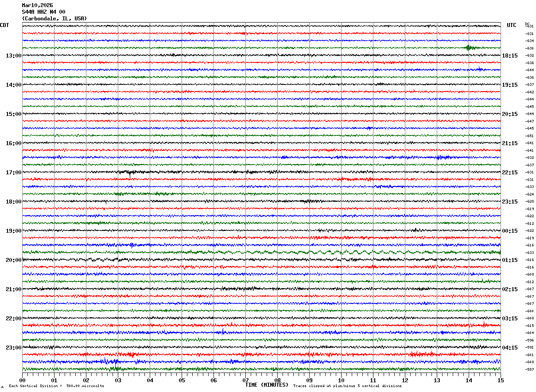The width and height of the screenshot is (536, 392).
Task: Click minute tick label '06' on time axis
Action: (x=214, y=380)
